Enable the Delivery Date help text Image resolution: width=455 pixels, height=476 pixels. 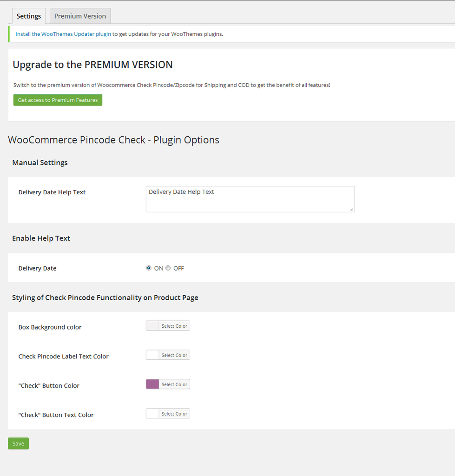tap(149, 268)
